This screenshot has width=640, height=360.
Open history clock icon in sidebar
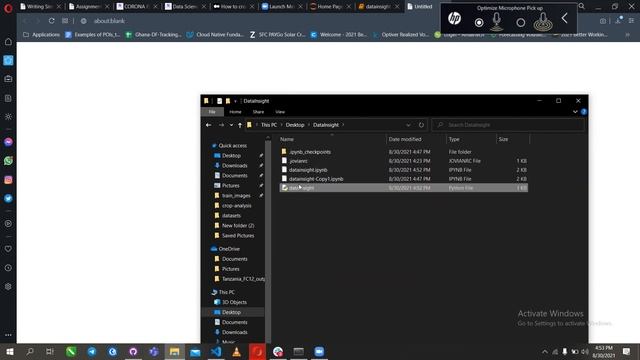click(8, 268)
